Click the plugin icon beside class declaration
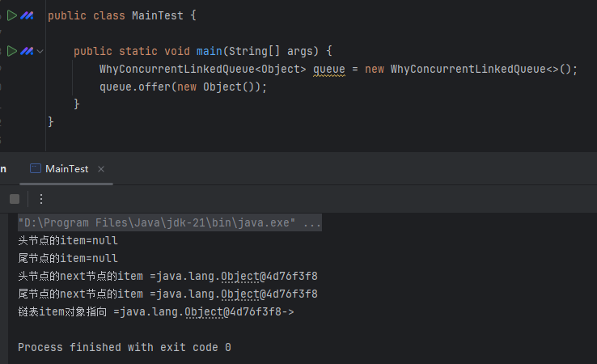The image size is (597, 364). pos(28,15)
